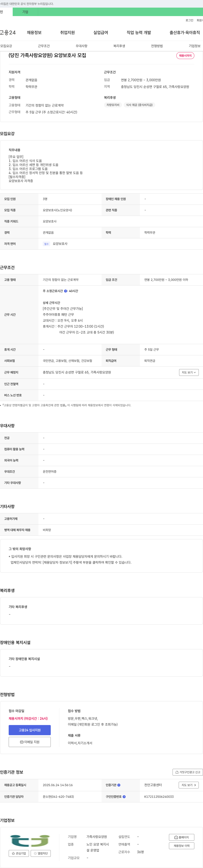This screenshot has width=203, height=868.
Task: Report false ad via 거짓구인광고 신고
Action: 188,772
